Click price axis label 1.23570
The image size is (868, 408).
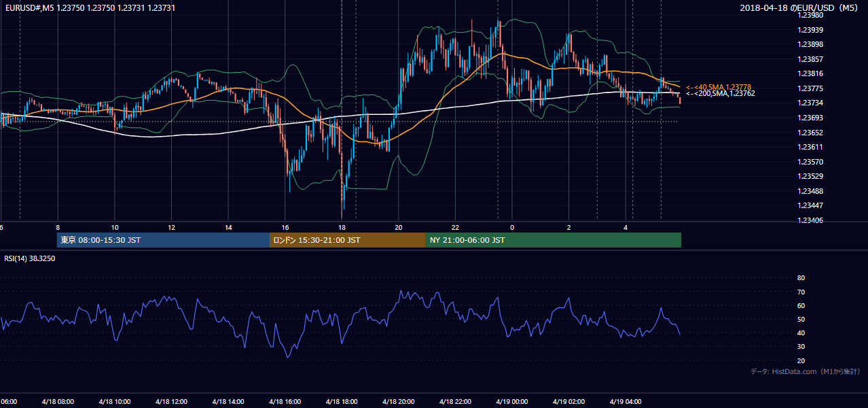click(810, 162)
